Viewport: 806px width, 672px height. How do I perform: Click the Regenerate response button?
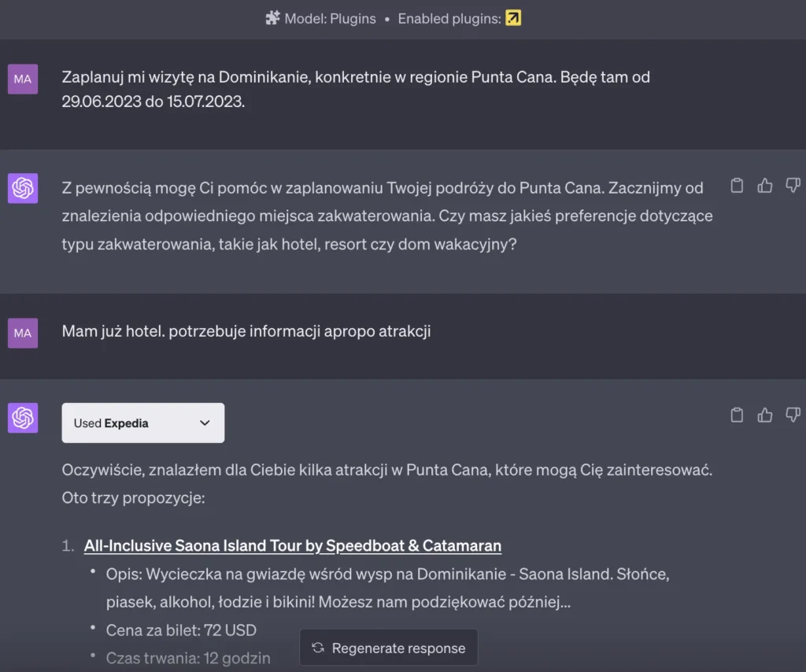(388, 647)
